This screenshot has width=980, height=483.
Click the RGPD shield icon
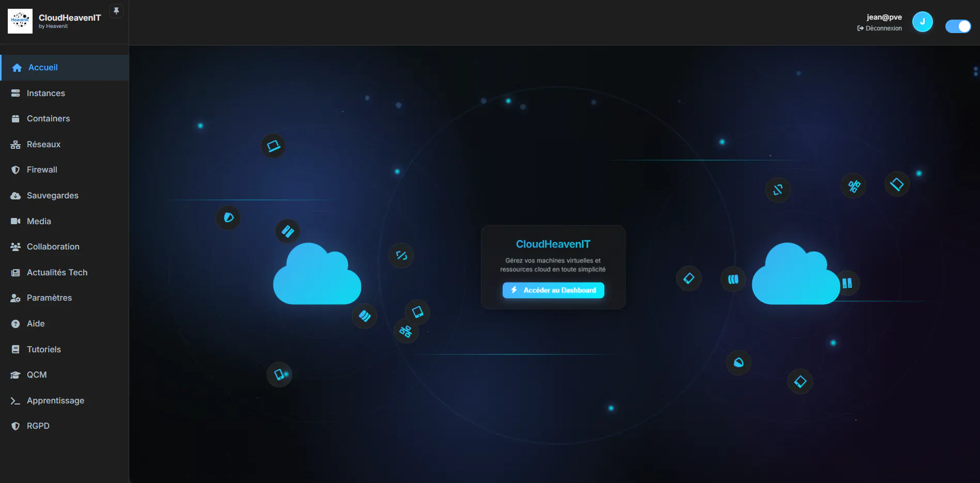pyautogui.click(x=15, y=426)
